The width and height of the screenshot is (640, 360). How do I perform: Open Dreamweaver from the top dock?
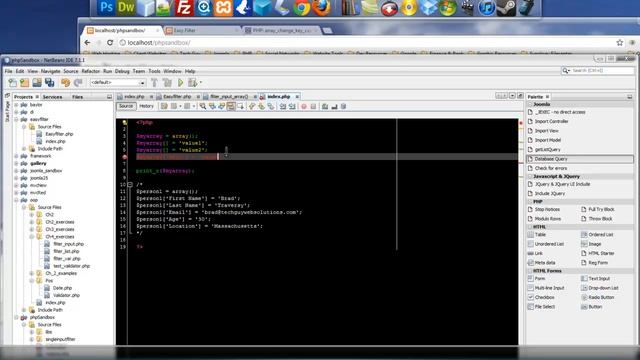(126, 8)
